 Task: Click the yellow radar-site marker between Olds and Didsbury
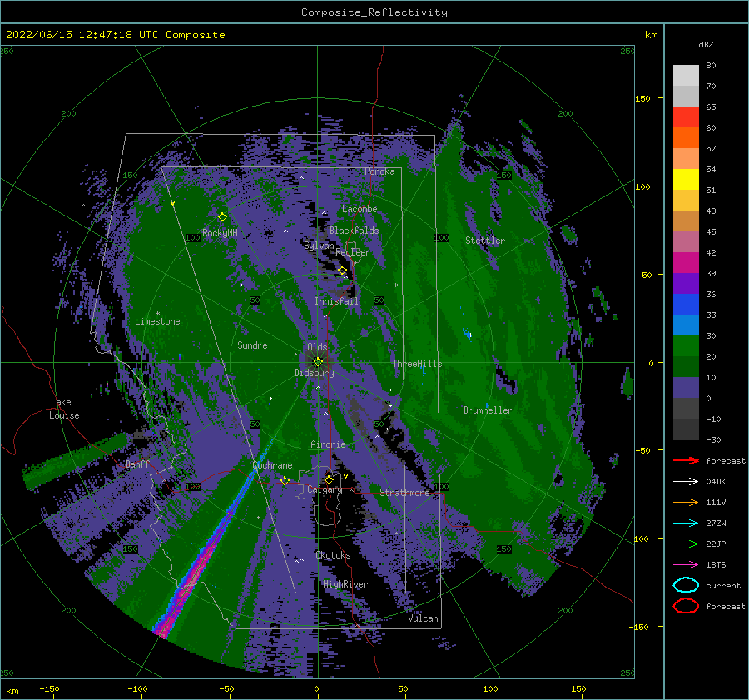point(318,362)
